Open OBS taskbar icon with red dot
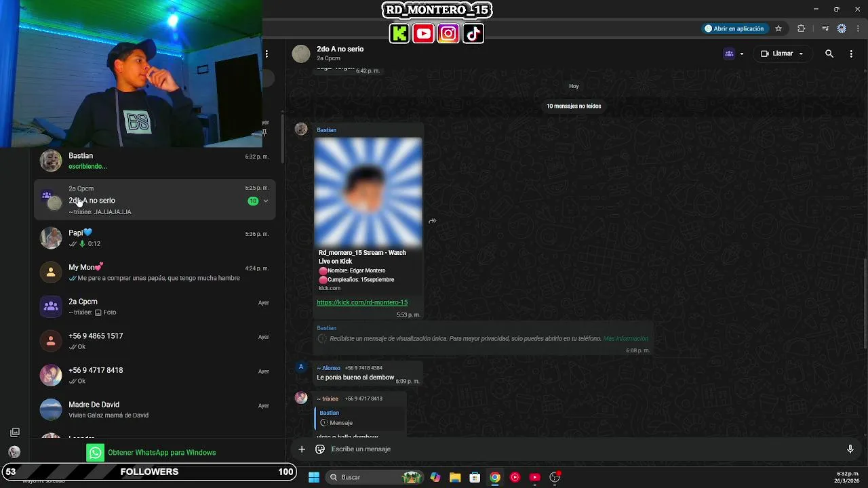The height and width of the screenshot is (488, 868). [x=555, y=477]
